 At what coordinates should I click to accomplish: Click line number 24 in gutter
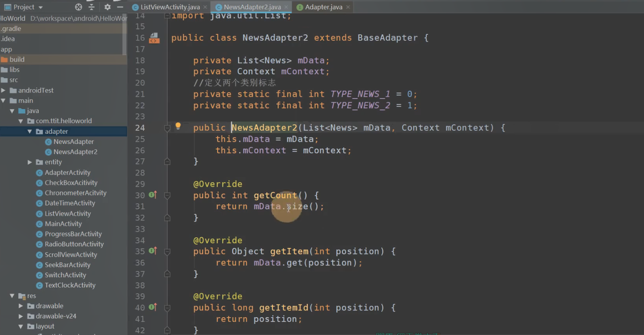point(140,128)
